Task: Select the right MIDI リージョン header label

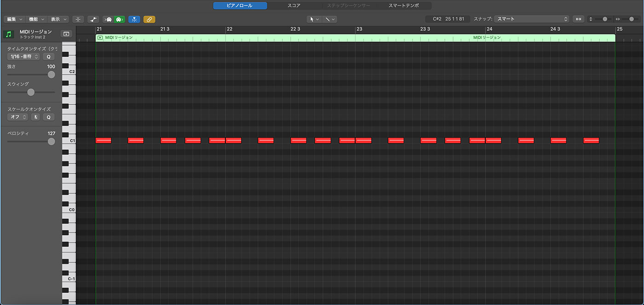Action: (487, 37)
